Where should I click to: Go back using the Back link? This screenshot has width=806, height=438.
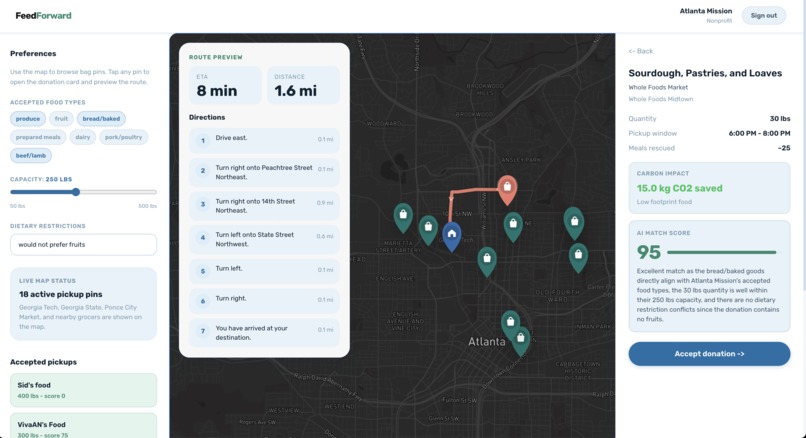640,51
